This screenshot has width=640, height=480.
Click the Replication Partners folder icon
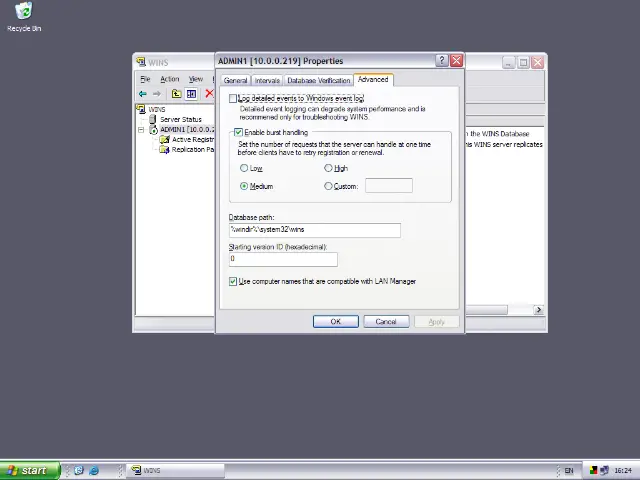pos(164,150)
